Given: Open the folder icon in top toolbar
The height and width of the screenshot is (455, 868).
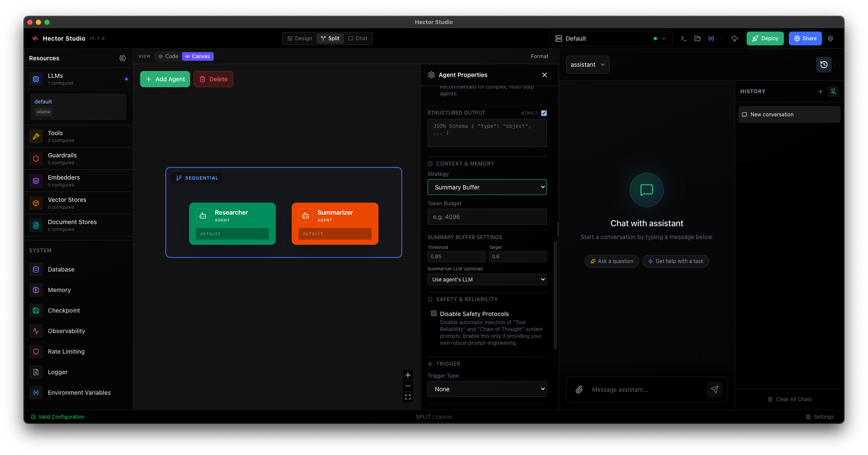Looking at the screenshot, I should 698,38.
